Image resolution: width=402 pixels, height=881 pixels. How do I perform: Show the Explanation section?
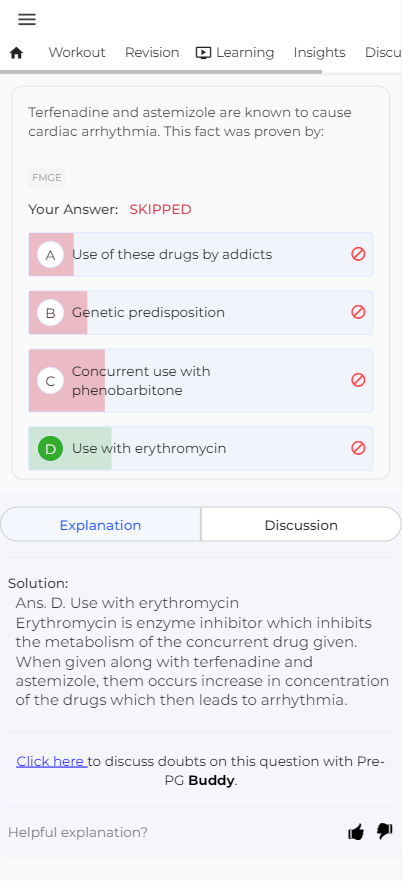point(101,525)
